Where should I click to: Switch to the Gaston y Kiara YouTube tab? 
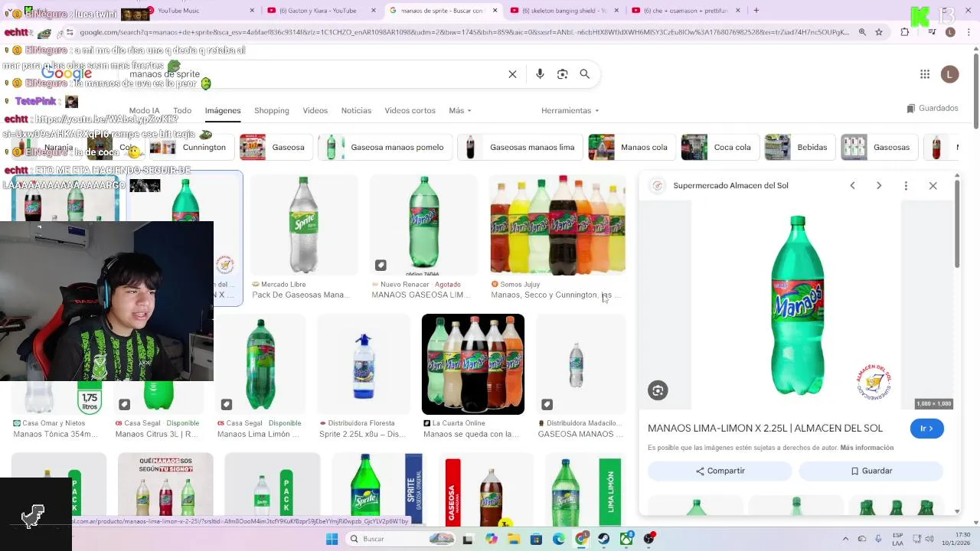click(x=321, y=11)
